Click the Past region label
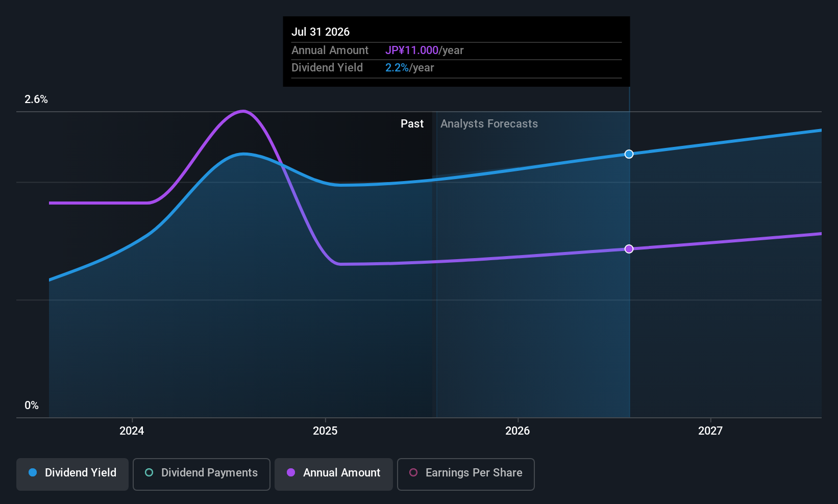The width and height of the screenshot is (838, 504). [412, 124]
